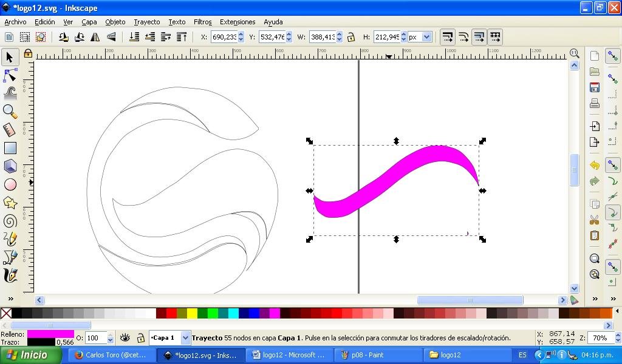Flip selection horizontally
This screenshot has height=364, width=622.
pos(95,37)
